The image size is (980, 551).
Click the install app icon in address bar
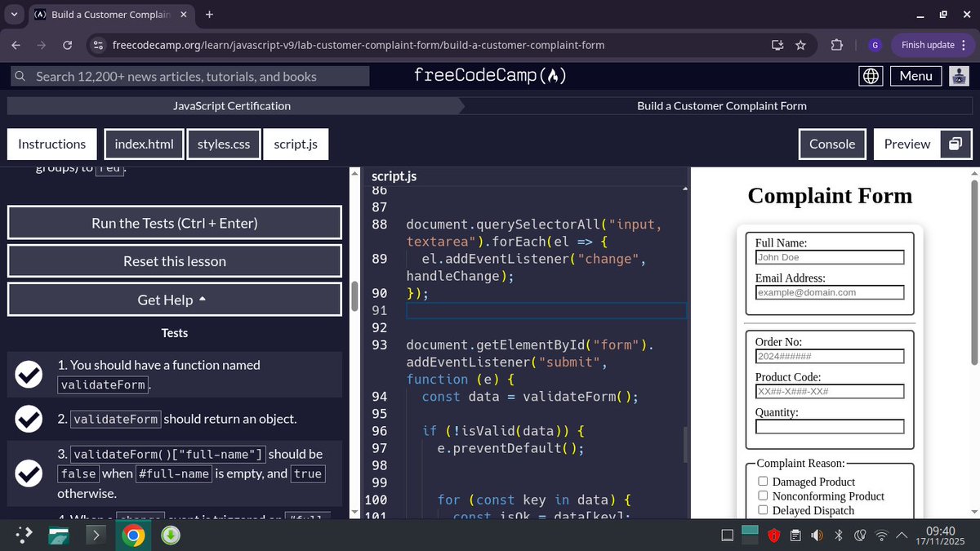click(777, 45)
